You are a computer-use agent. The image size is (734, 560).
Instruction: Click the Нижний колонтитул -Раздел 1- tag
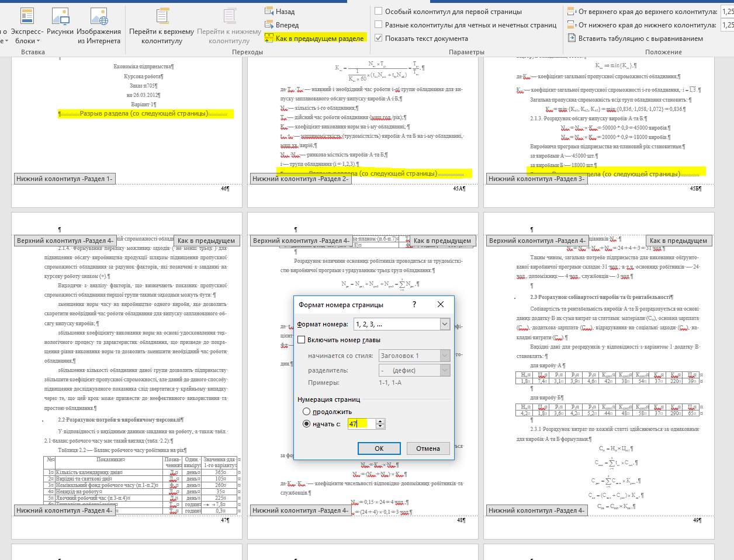point(64,179)
